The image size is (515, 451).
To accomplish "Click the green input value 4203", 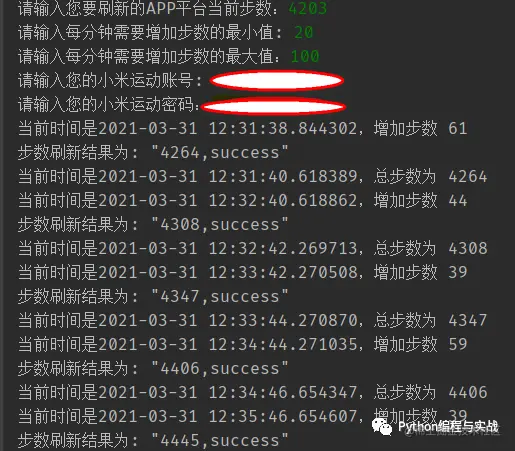I will tap(308, 9).
